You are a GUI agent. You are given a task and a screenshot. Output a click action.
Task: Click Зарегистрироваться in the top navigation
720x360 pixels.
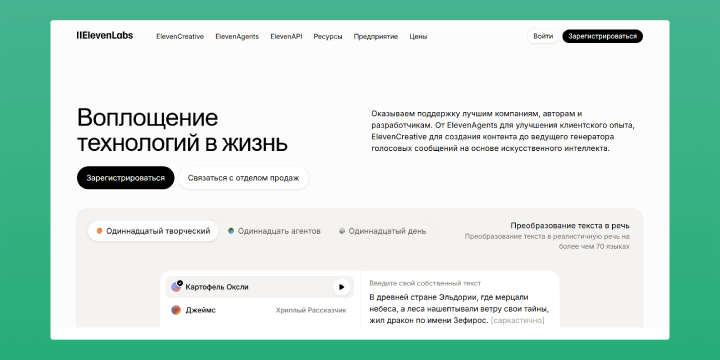(602, 36)
